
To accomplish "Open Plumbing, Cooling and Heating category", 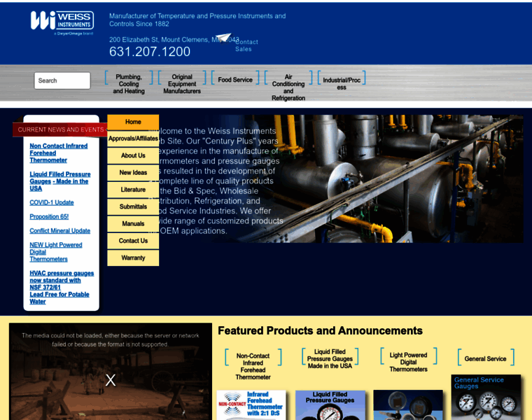I will (129, 84).
